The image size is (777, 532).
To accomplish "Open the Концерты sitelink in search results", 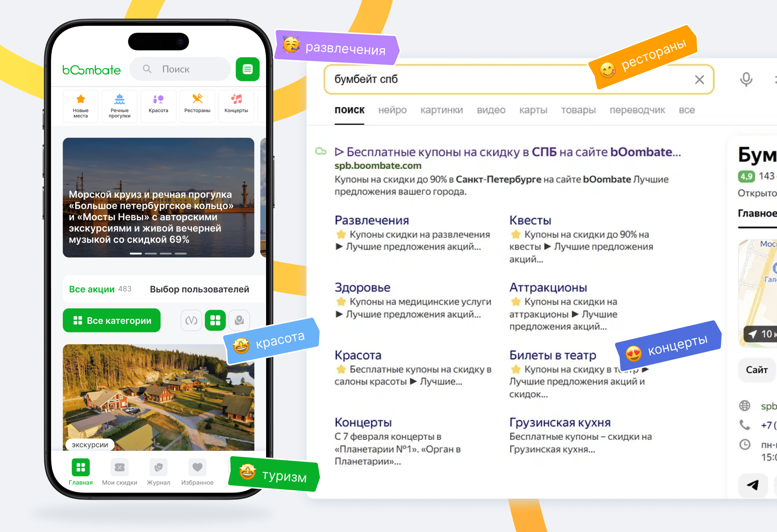I will click(363, 422).
